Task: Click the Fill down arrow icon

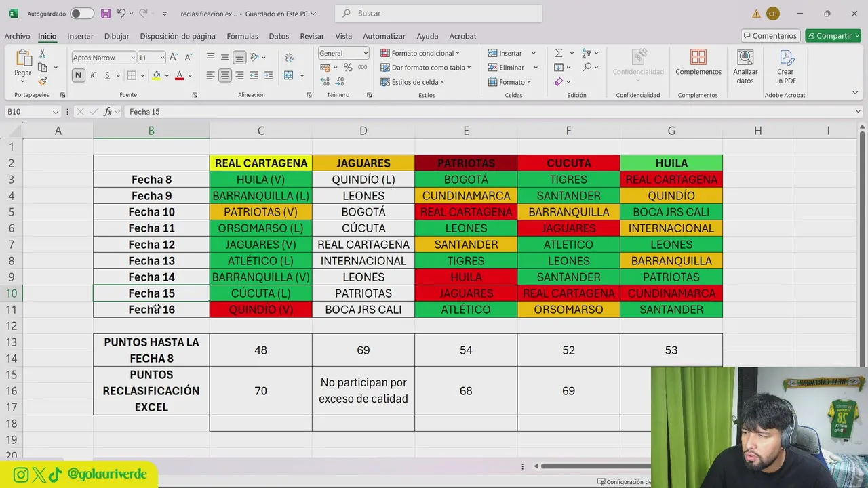Action: tap(559, 67)
